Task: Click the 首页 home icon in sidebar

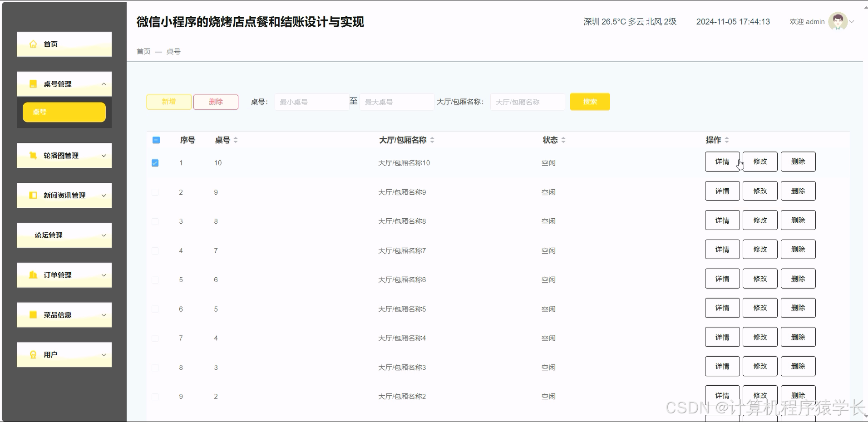Action: (32, 44)
